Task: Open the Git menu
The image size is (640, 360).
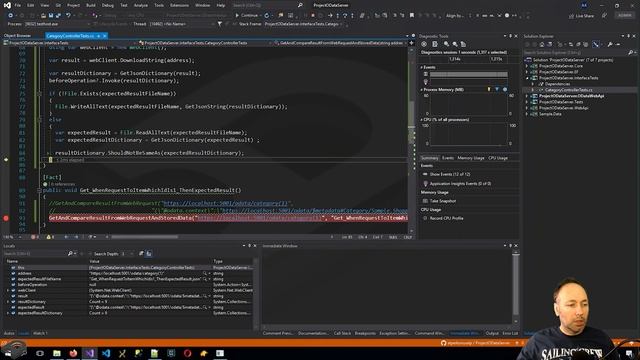Action: (58, 5)
